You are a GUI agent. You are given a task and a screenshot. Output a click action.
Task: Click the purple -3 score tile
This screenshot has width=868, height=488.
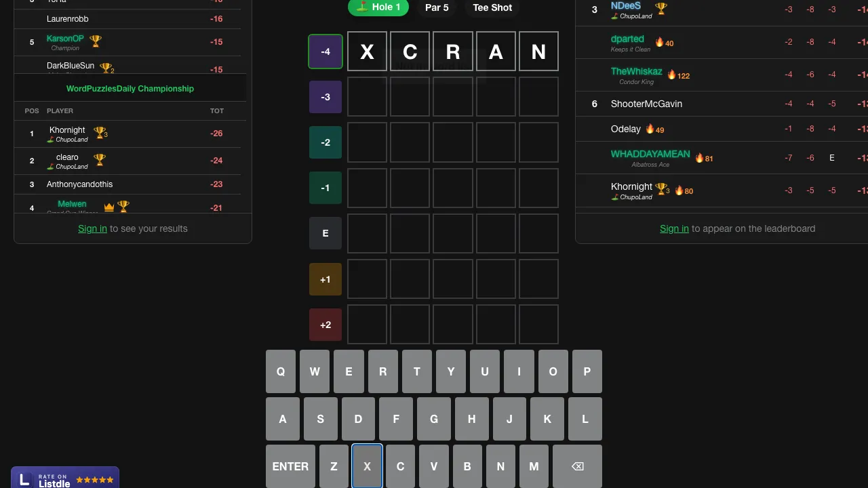pyautogui.click(x=325, y=97)
